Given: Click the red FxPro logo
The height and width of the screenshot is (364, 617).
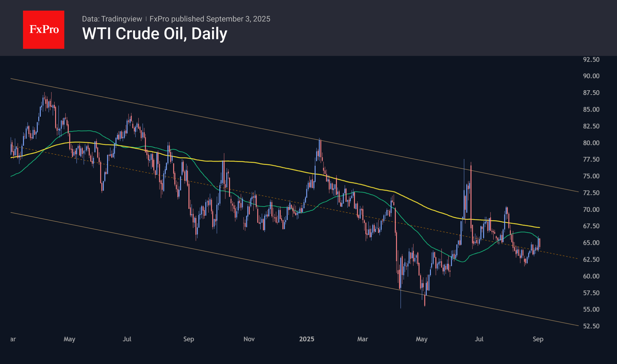Looking at the screenshot, I should (44, 29).
